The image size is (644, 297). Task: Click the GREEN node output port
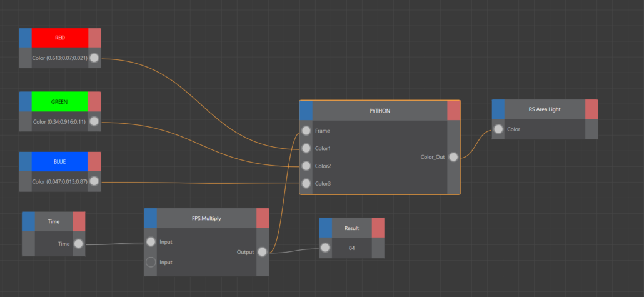[x=94, y=121]
